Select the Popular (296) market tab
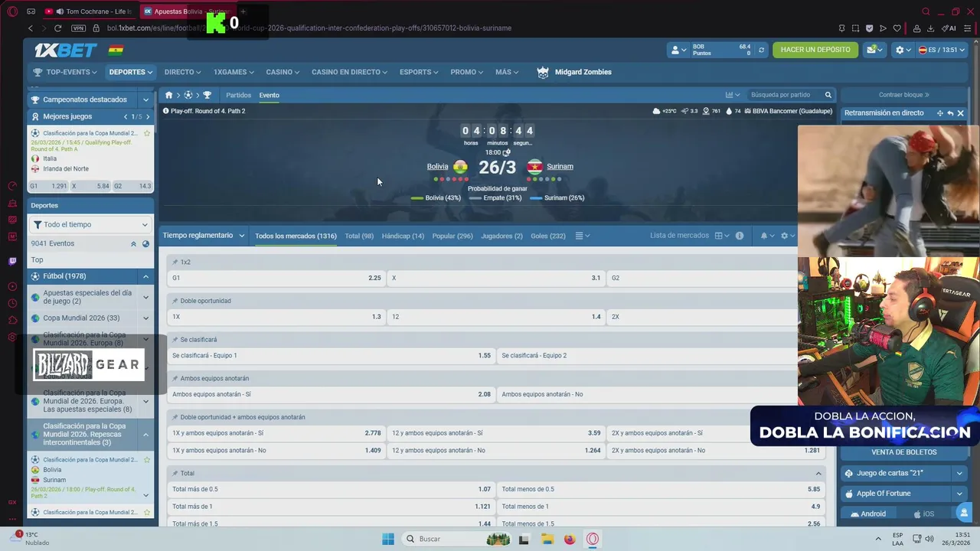 [452, 236]
